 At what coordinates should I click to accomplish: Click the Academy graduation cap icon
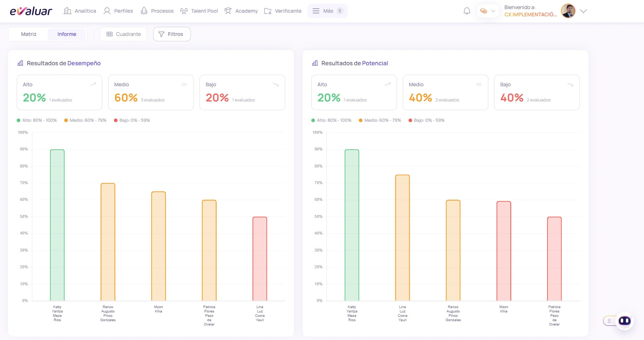click(228, 11)
